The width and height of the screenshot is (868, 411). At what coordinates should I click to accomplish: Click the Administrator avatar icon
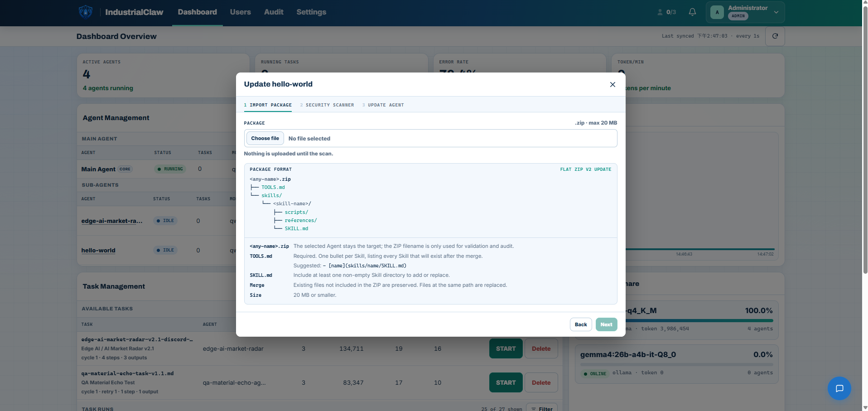pyautogui.click(x=717, y=12)
